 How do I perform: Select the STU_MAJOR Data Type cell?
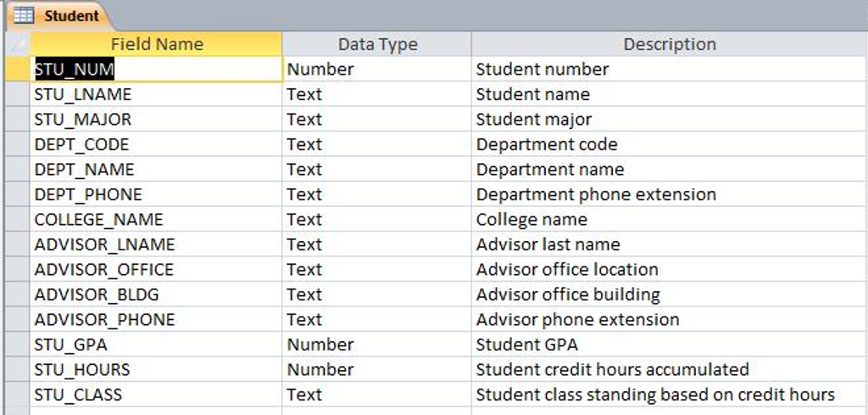coord(377,119)
